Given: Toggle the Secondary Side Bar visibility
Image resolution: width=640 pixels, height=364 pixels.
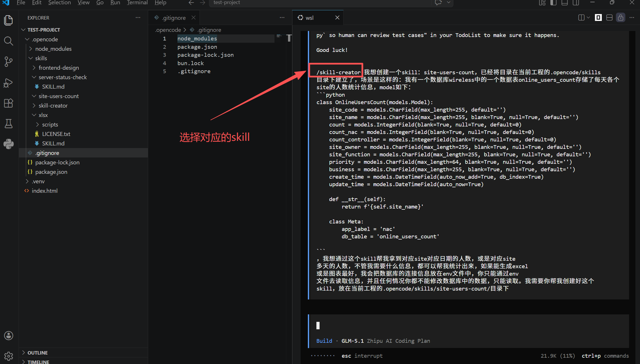Looking at the screenshot, I should click(576, 3).
